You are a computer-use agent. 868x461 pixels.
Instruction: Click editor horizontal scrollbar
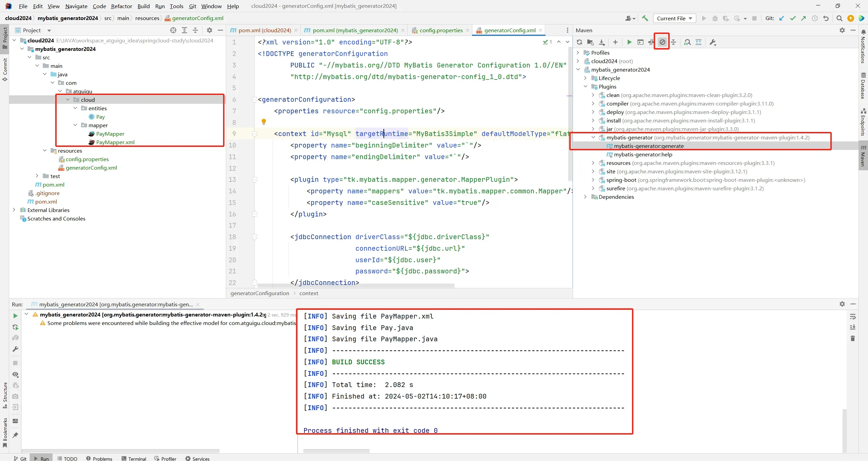[x=356, y=286]
